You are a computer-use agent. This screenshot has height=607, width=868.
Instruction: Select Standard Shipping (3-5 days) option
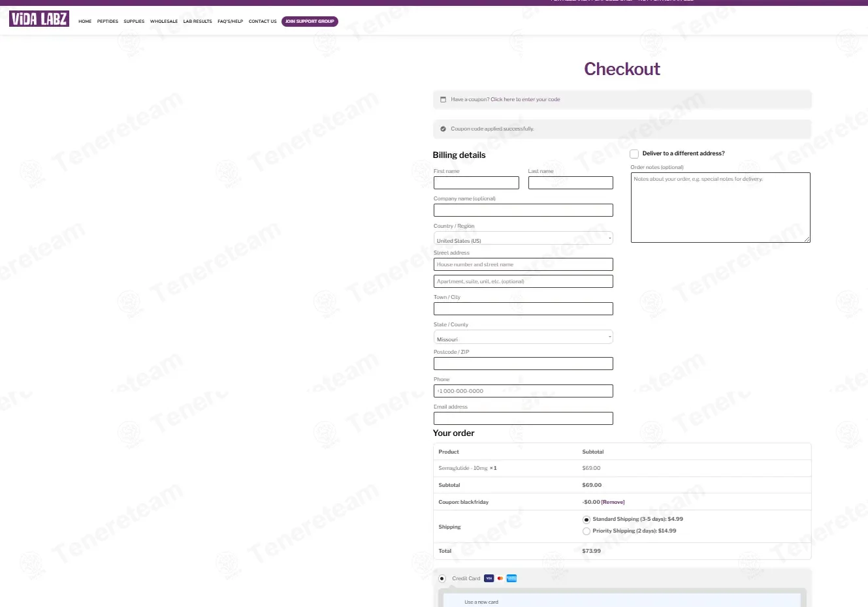[x=586, y=519]
